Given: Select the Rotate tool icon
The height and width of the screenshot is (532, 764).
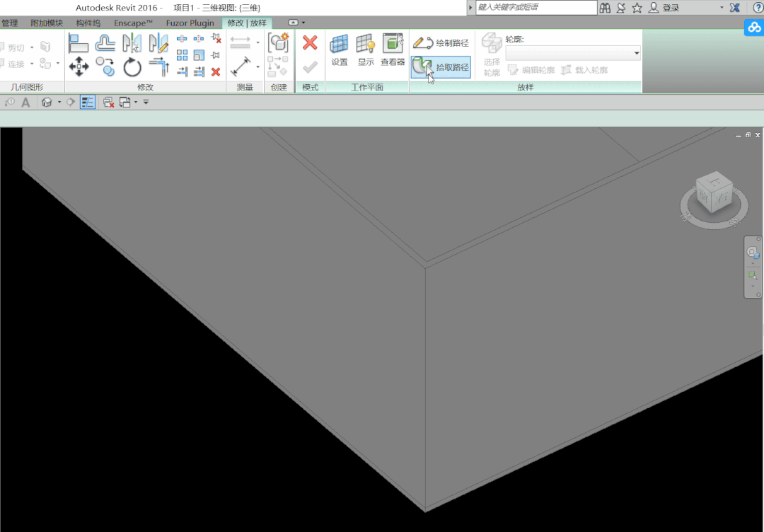Looking at the screenshot, I should 132,66.
